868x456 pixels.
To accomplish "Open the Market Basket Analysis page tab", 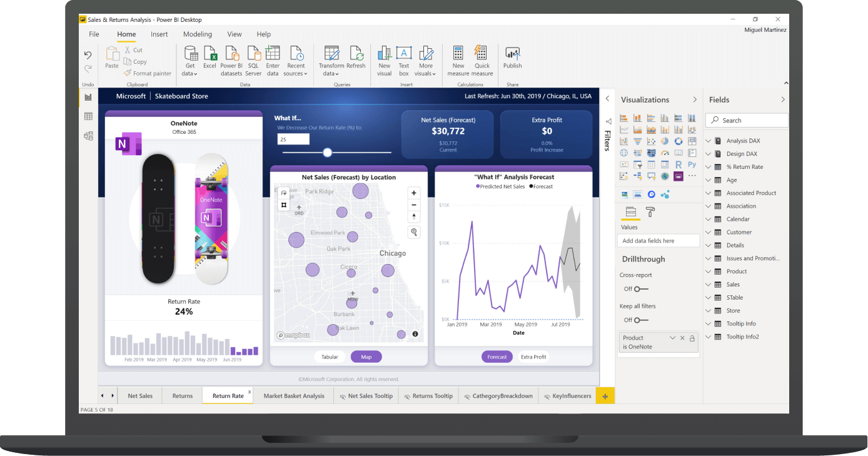I will click(294, 396).
